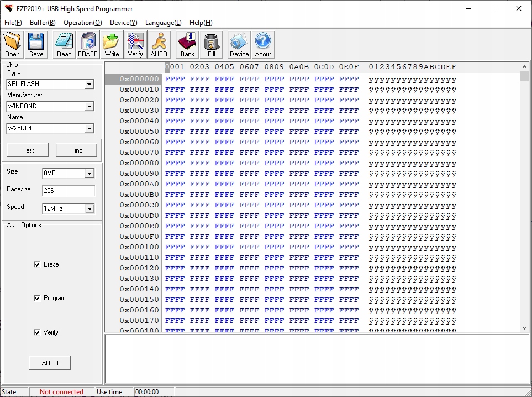Screen dimensions: 532x397
Task: Click the ERASE chip toolbar icon
Action: click(x=87, y=45)
